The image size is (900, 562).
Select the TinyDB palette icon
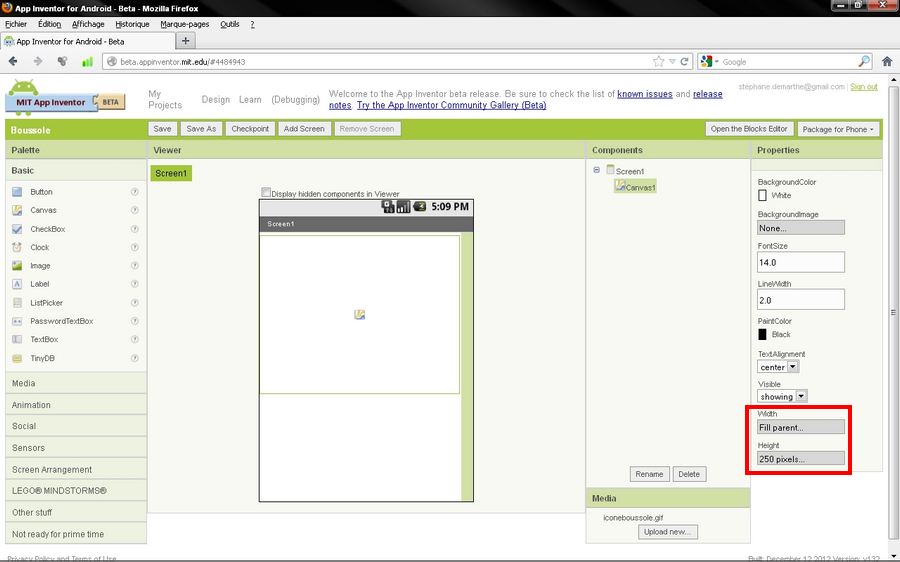(17, 358)
